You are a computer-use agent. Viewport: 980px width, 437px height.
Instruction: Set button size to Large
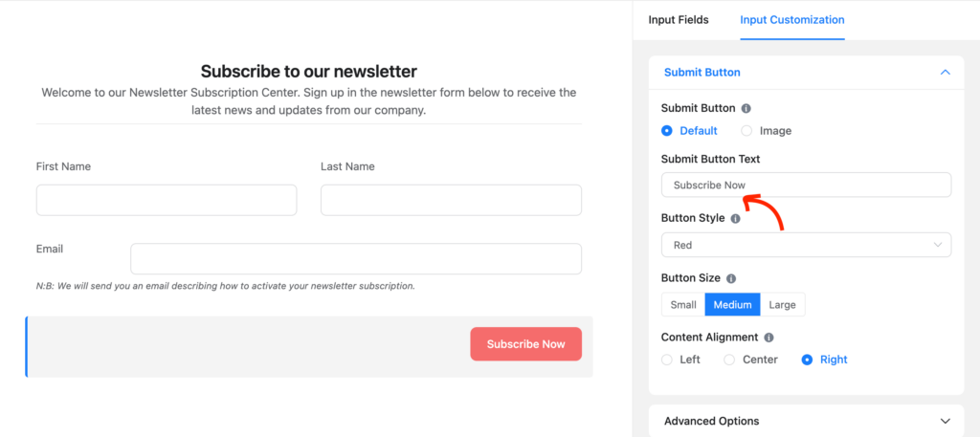pos(783,305)
